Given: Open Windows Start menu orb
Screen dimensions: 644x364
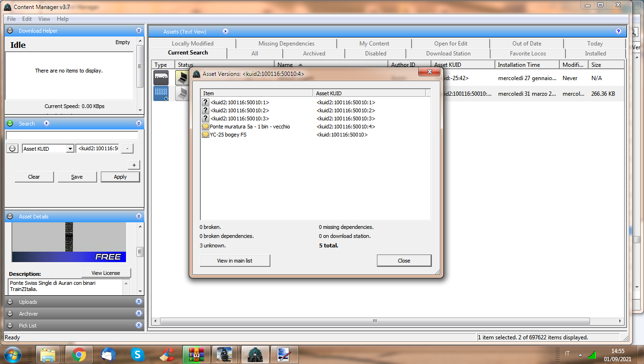Looking at the screenshot, I should click(13, 355).
